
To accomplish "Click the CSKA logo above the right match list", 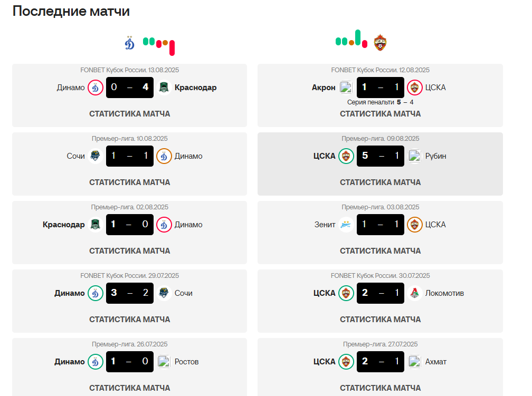I will click(x=380, y=43).
